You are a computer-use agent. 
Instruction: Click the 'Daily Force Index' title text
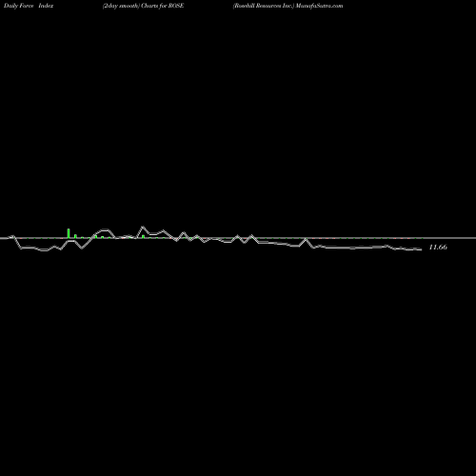(x=29, y=6)
